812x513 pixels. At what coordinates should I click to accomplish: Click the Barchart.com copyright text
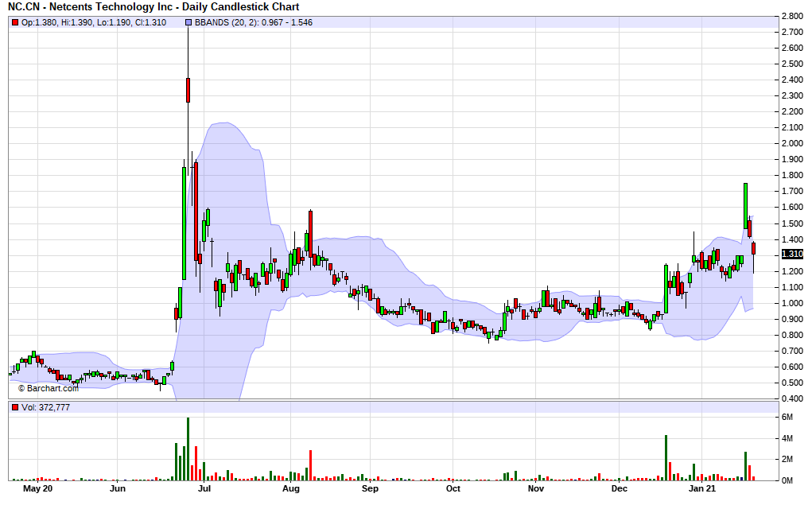click(x=49, y=388)
